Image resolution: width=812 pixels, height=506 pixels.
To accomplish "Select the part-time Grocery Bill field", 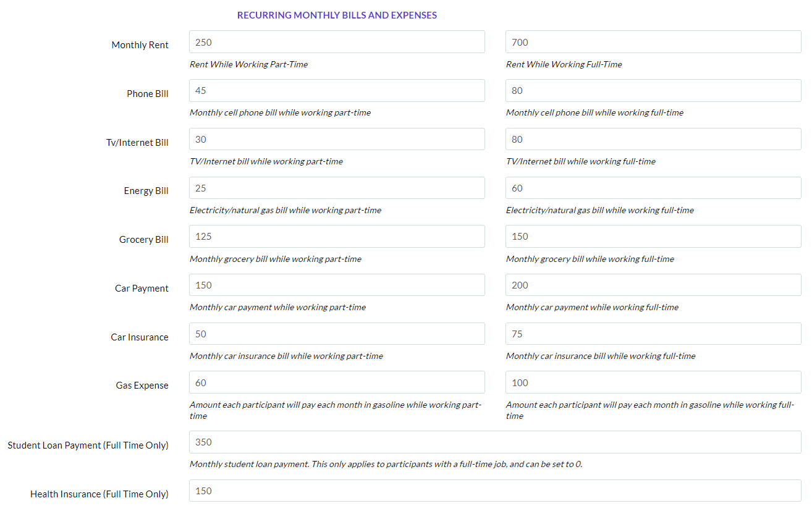I will pyautogui.click(x=337, y=237).
